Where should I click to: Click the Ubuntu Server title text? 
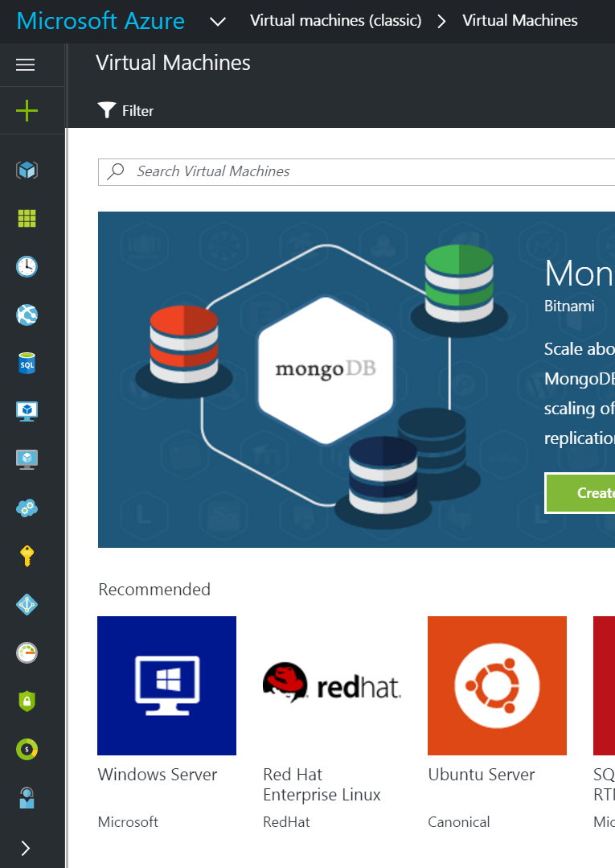(x=482, y=775)
